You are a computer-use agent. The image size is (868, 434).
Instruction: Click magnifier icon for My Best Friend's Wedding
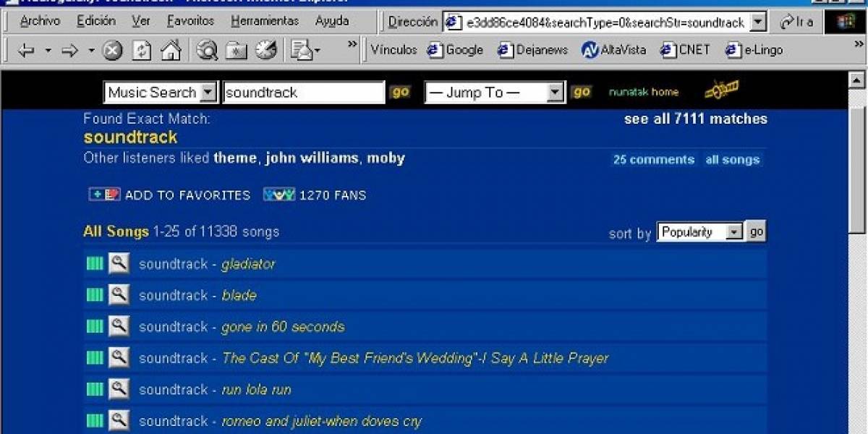[x=119, y=357]
